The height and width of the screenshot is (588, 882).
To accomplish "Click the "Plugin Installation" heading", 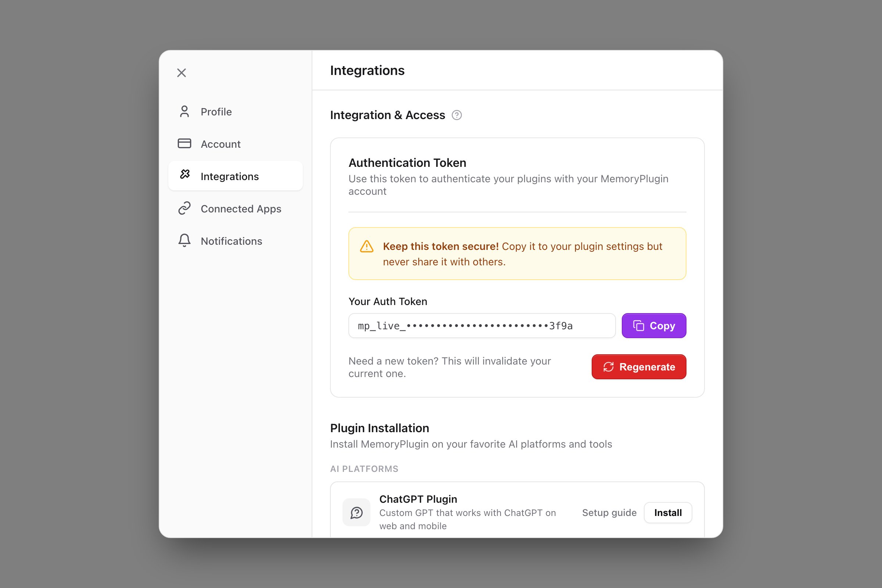I will tap(380, 428).
